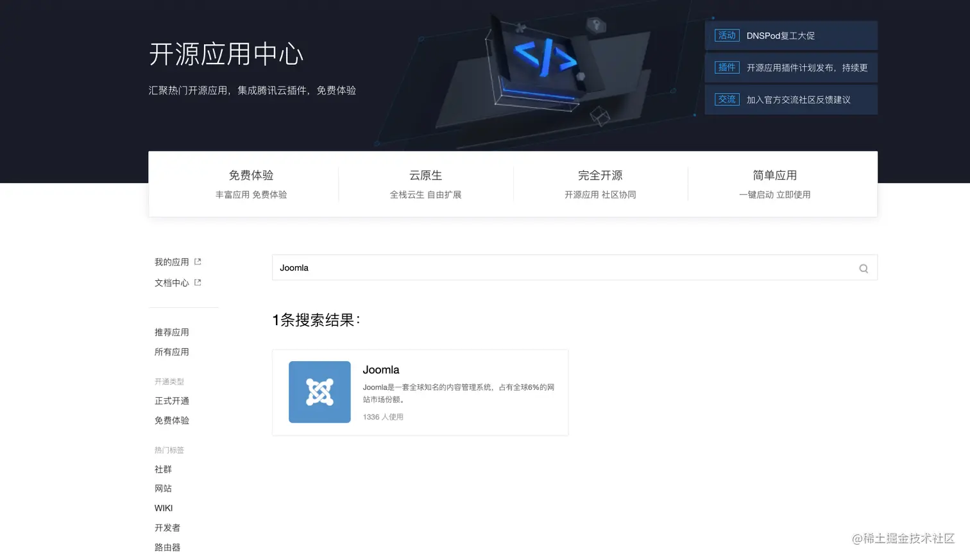
Task: Click external link icon beside 文档中心
Action: click(x=198, y=282)
